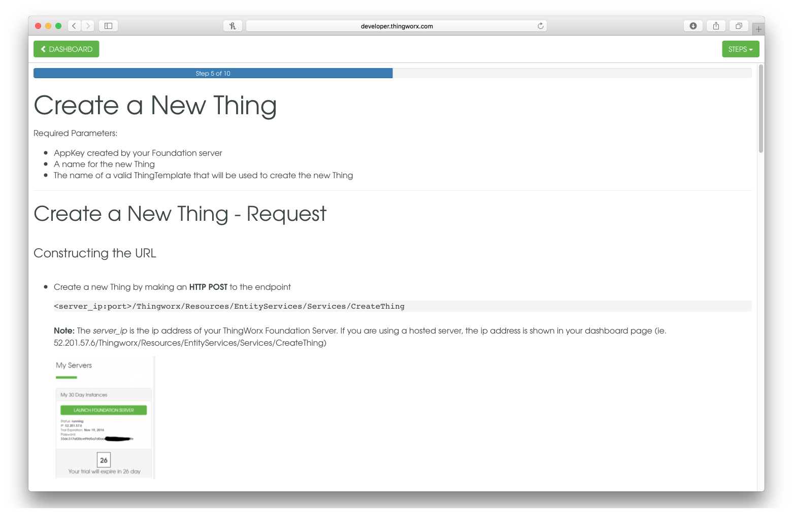Click the My Servers screenshot image
The image size is (793, 532).
[x=105, y=417]
